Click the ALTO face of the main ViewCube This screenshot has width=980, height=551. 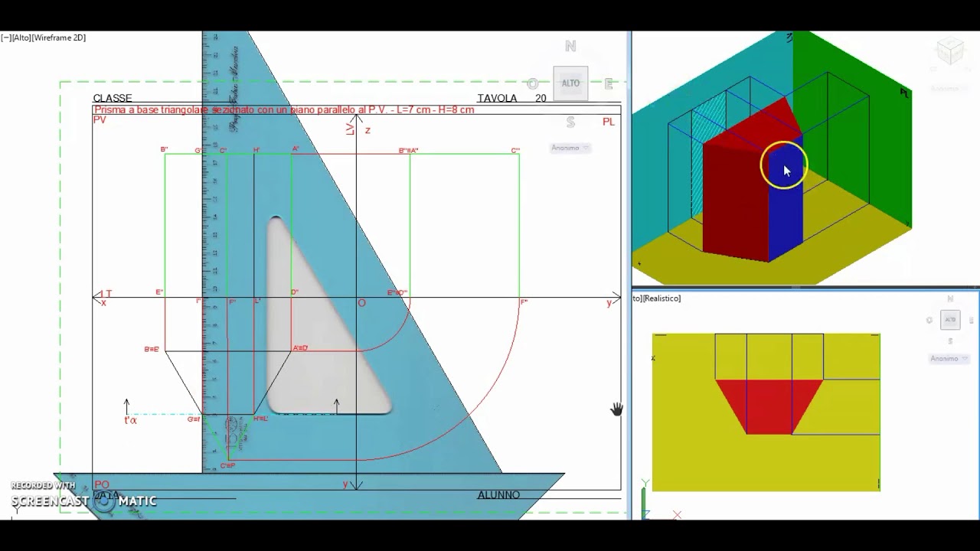(570, 83)
